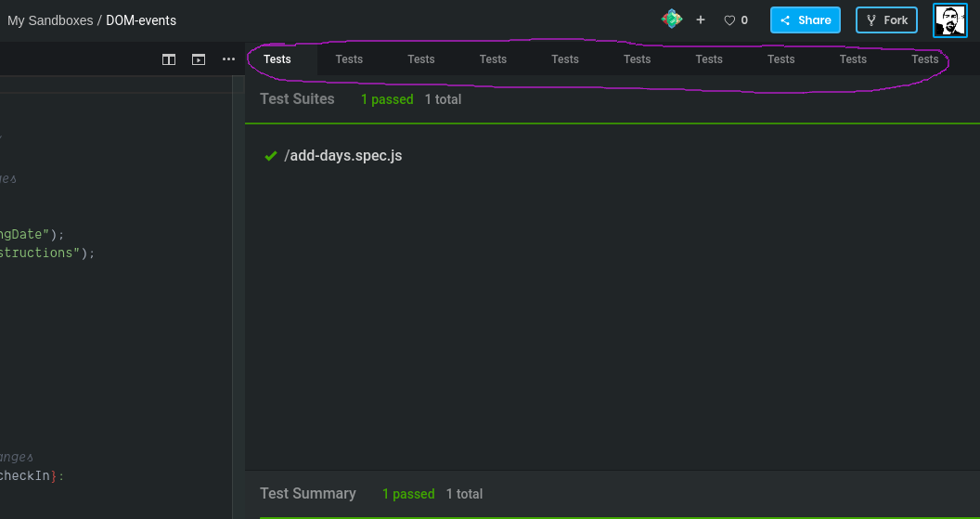This screenshot has width=980, height=519.
Task: Go to My Sandboxes breadcrumb
Action: click(50, 20)
